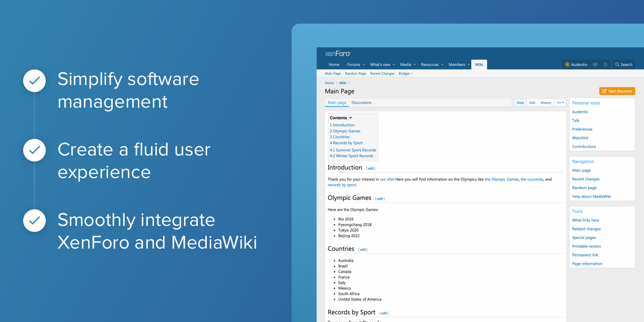This screenshot has height=322, width=644.
Task: Open the History page view
Action: tap(546, 103)
